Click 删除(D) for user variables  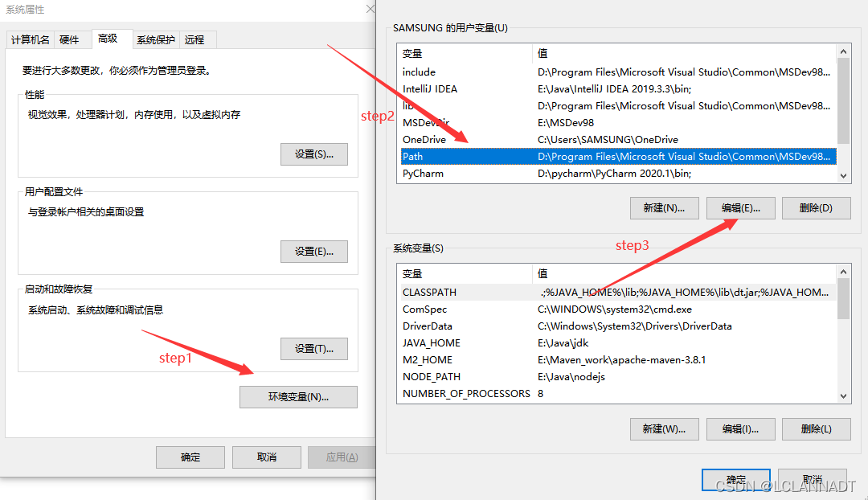(816, 208)
